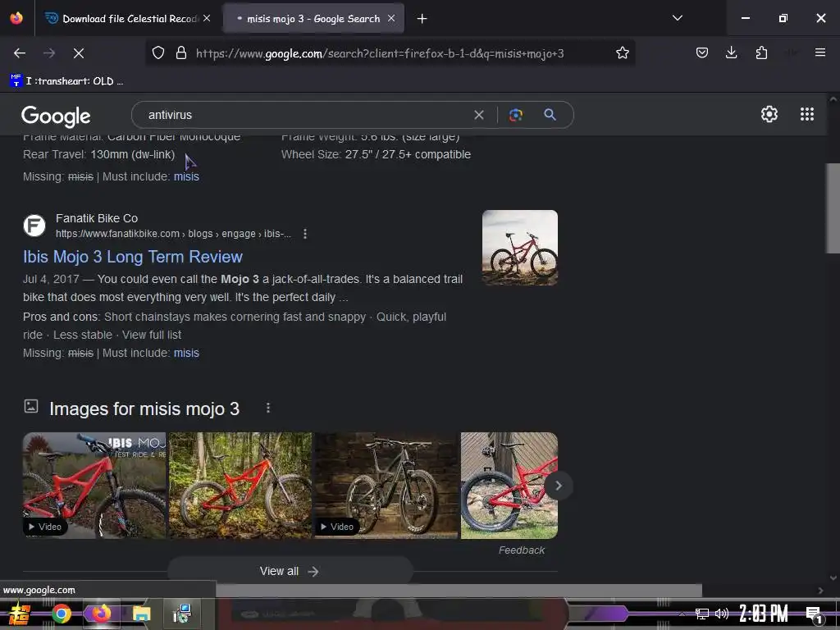Open the Google apps grid
840x630 pixels.
(x=807, y=114)
